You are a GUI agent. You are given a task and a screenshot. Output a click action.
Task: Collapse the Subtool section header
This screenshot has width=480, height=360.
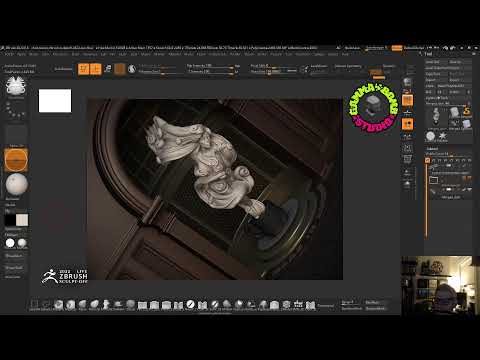432,149
